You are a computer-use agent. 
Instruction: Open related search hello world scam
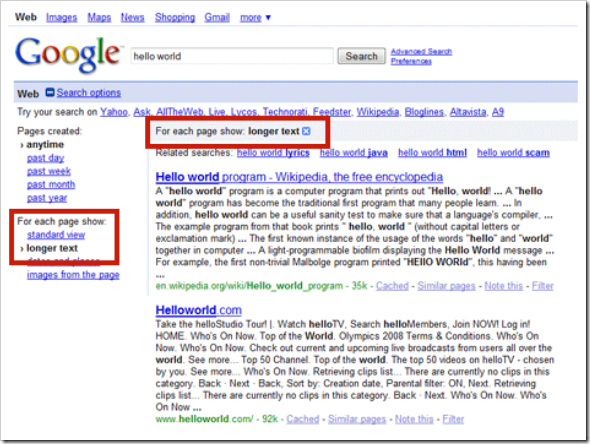513,153
